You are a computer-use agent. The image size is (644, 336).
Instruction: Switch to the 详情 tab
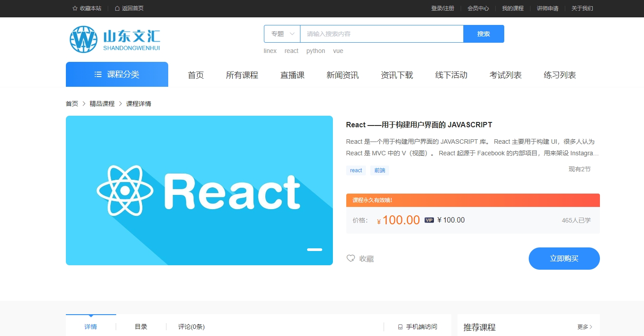(91, 327)
